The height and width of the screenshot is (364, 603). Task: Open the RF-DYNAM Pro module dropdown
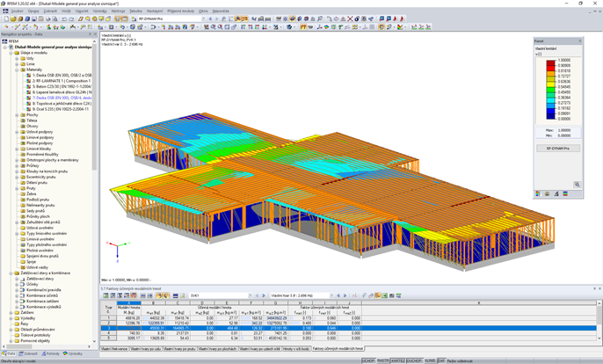[x=203, y=18]
